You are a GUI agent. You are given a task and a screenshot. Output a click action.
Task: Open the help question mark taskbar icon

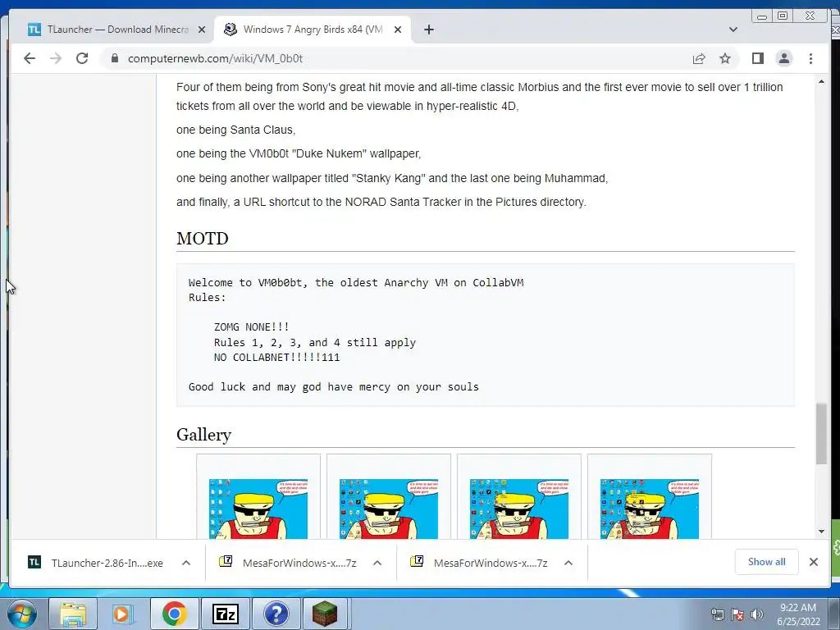point(276,614)
